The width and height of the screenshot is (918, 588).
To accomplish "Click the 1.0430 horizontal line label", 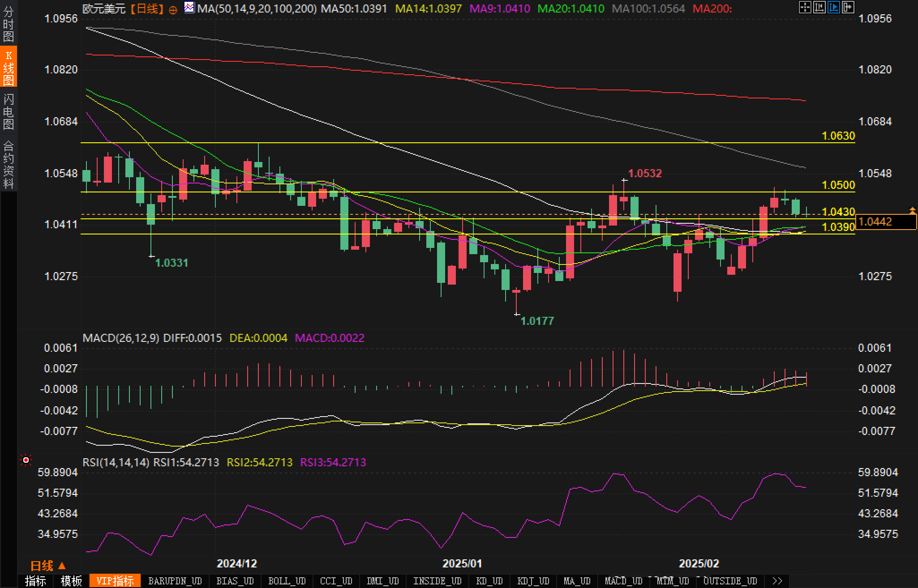I will click(x=838, y=212).
